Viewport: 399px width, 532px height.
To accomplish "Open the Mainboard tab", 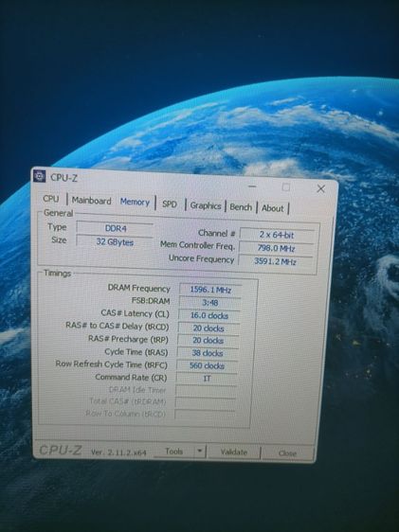I will 91,201.
